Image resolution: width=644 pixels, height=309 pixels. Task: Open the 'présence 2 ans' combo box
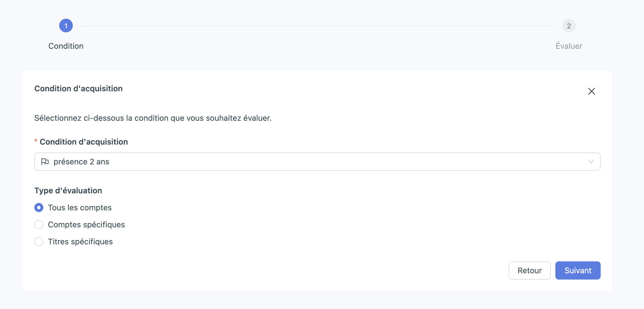point(317,162)
